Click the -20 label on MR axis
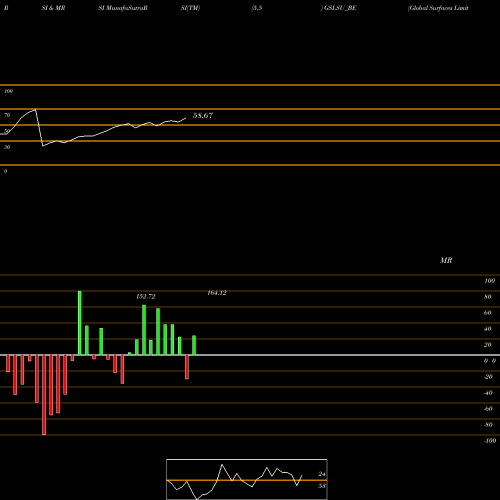The width and height of the screenshot is (500, 500). [x=488, y=377]
